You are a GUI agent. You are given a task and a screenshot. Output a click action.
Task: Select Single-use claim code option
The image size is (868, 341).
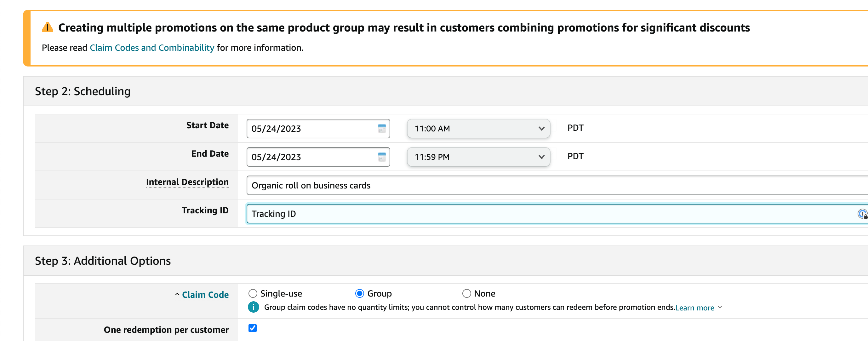coord(253,293)
